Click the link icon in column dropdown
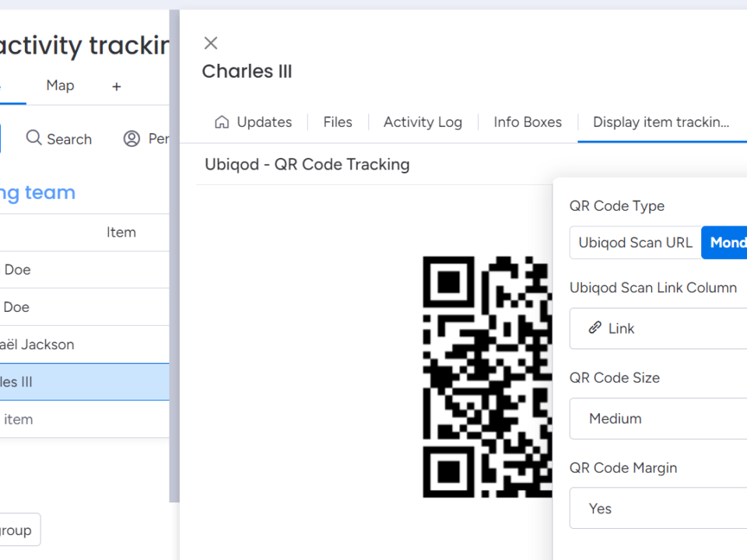 594,327
